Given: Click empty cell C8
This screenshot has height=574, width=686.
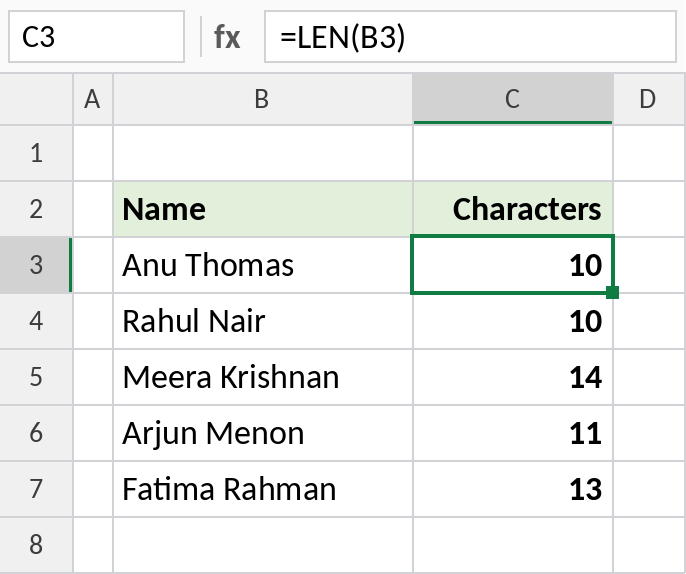Looking at the screenshot, I should [x=513, y=545].
